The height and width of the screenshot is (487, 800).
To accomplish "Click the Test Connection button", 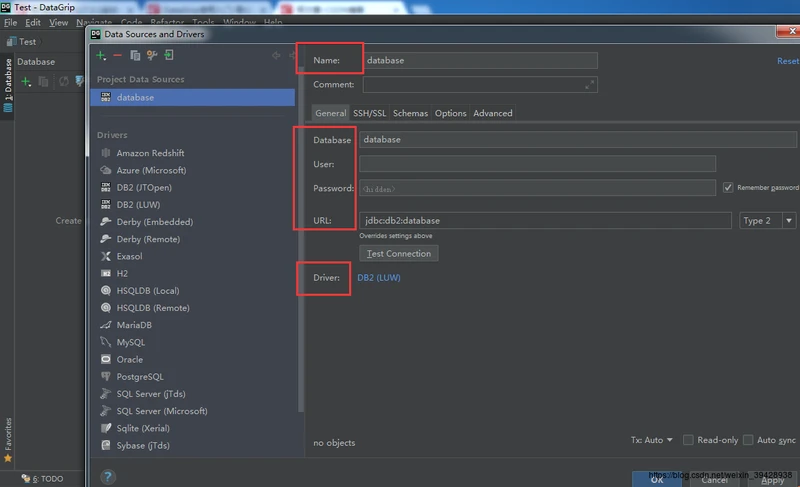I will pyautogui.click(x=398, y=253).
